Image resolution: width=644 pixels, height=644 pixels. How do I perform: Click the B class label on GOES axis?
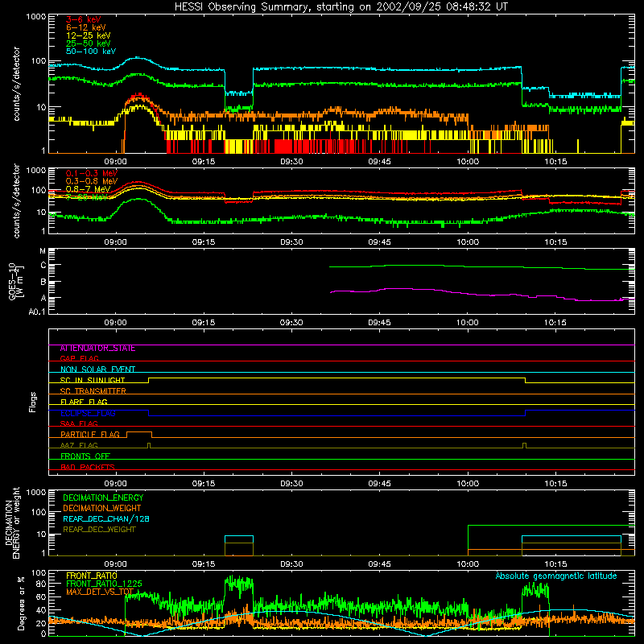[43, 282]
